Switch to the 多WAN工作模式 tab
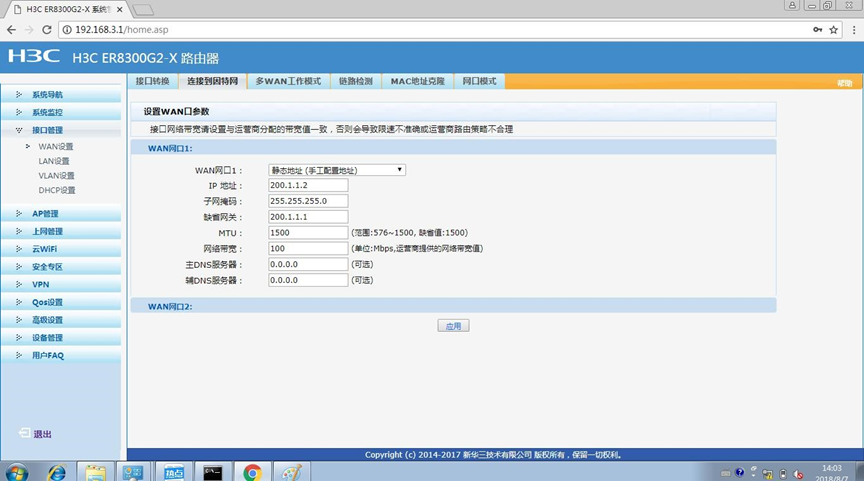Image resolution: width=864 pixels, height=481 pixels. pyautogui.click(x=288, y=81)
